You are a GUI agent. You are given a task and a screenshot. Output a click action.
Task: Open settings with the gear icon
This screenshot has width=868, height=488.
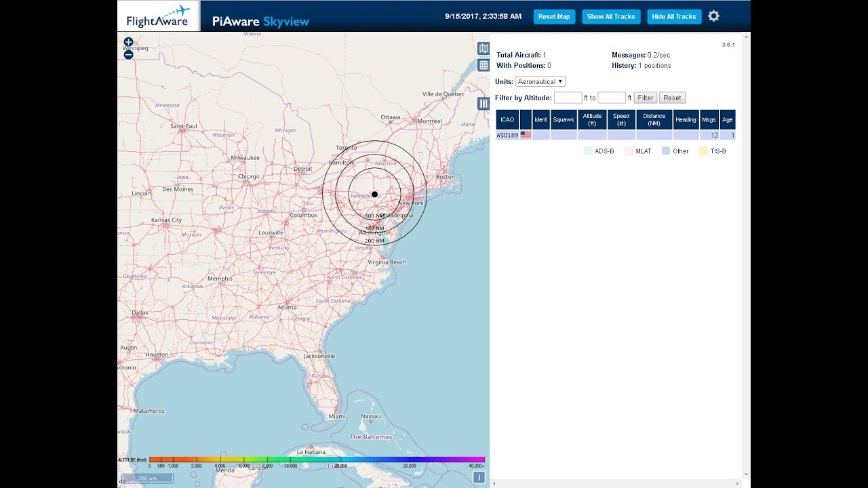(713, 16)
